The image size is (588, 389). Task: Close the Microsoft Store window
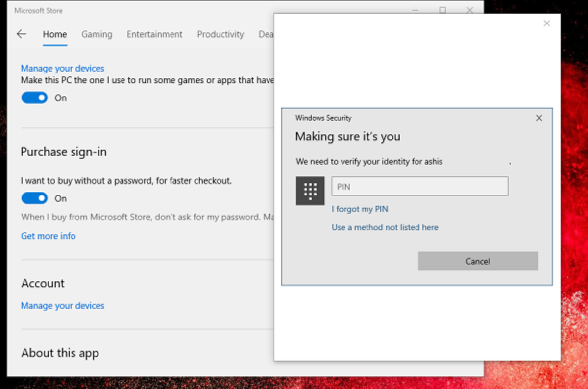[470, 10]
